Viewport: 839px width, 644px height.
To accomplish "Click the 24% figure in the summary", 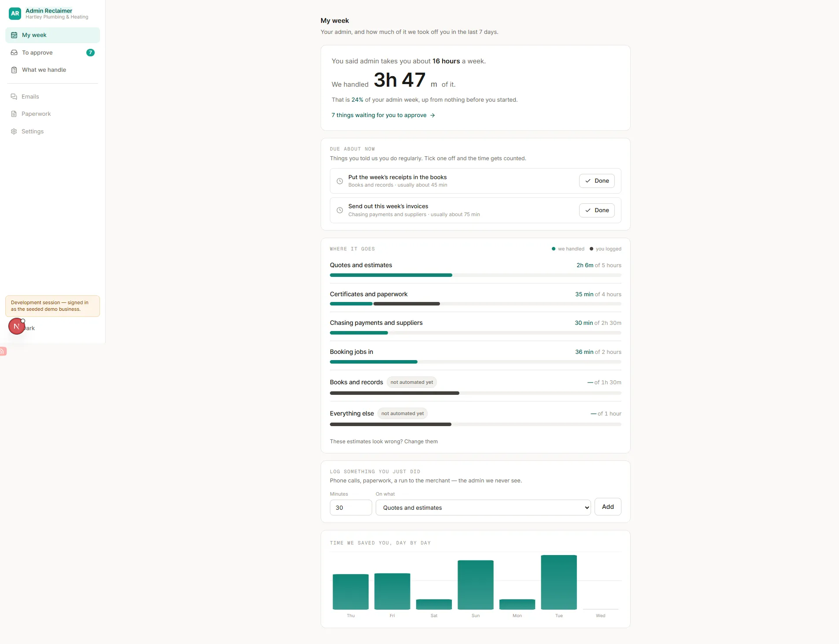I will point(357,100).
